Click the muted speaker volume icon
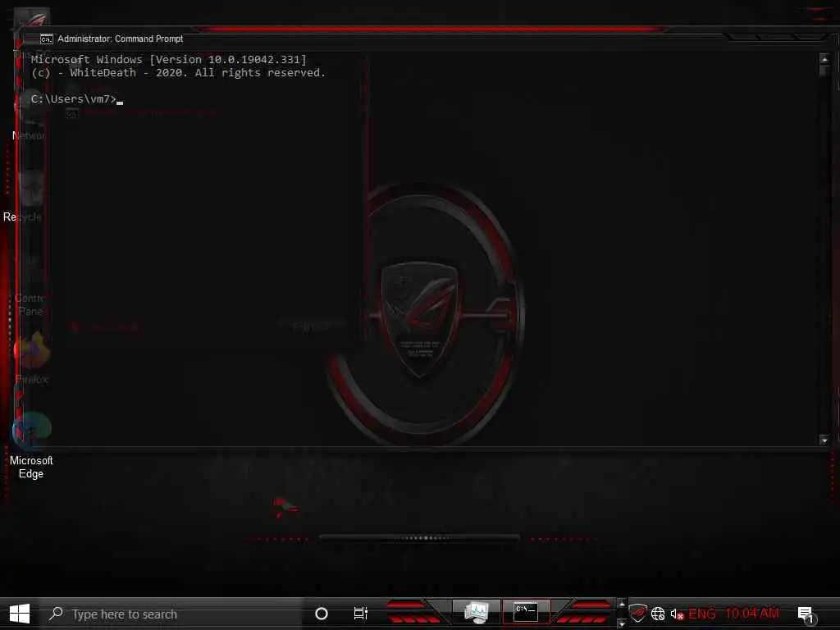The image size is (840, 630). (x=677, y=614)
